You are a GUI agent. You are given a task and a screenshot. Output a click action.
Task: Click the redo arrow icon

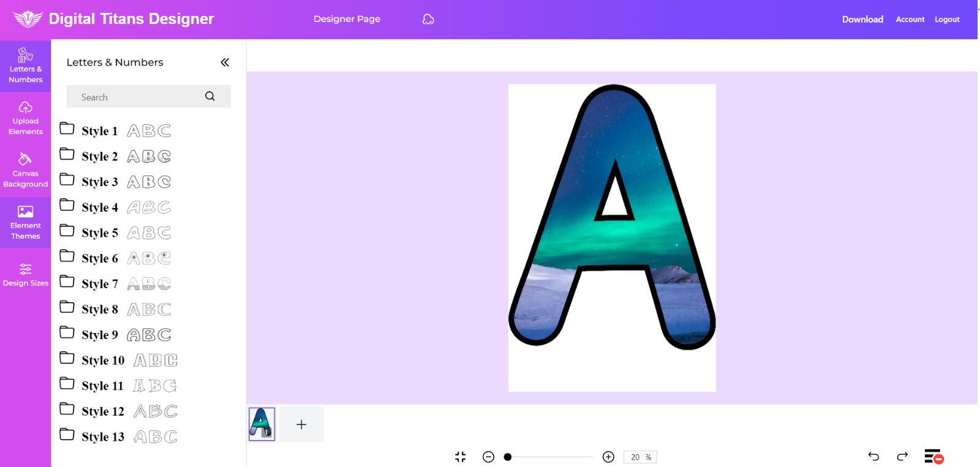click(902, 457)
